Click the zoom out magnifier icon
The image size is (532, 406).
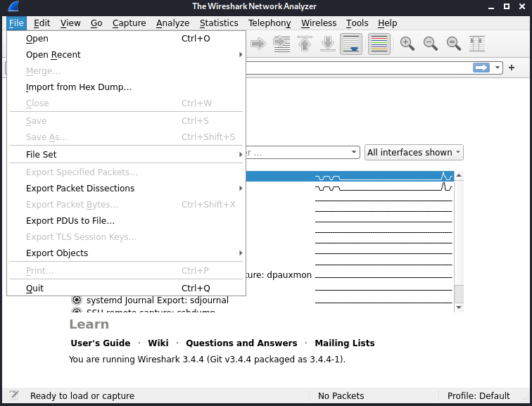coord(430,44)
